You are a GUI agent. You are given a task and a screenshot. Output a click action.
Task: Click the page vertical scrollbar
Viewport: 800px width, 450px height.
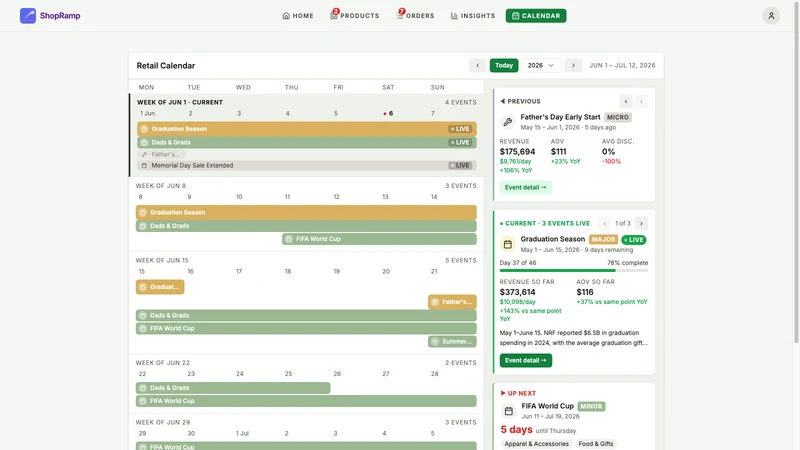[796, 173]
